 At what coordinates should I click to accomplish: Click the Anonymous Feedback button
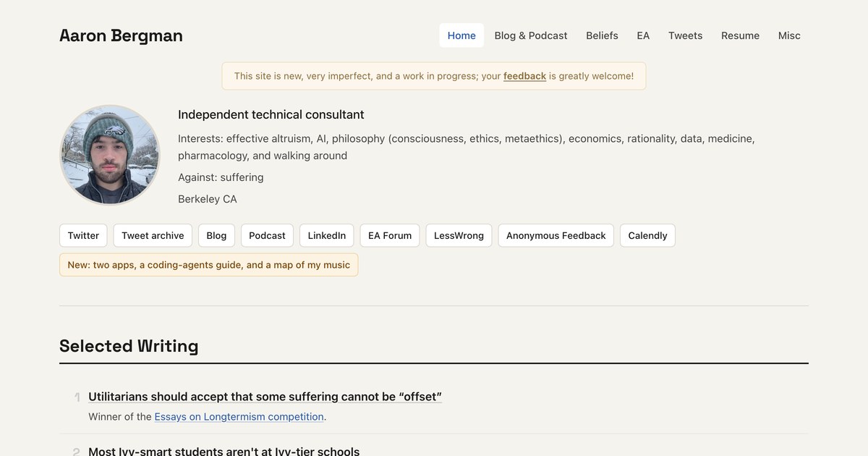[x=556, y=235]
